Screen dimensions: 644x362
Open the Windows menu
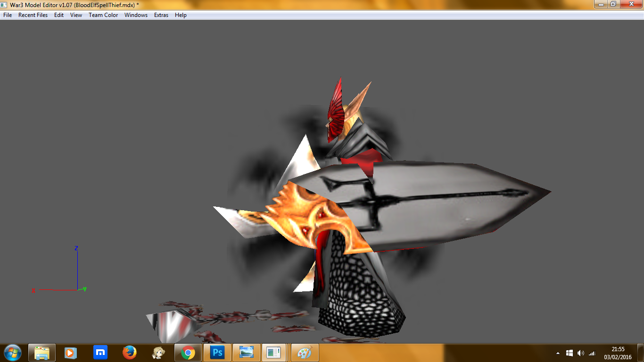coord(136,15)
